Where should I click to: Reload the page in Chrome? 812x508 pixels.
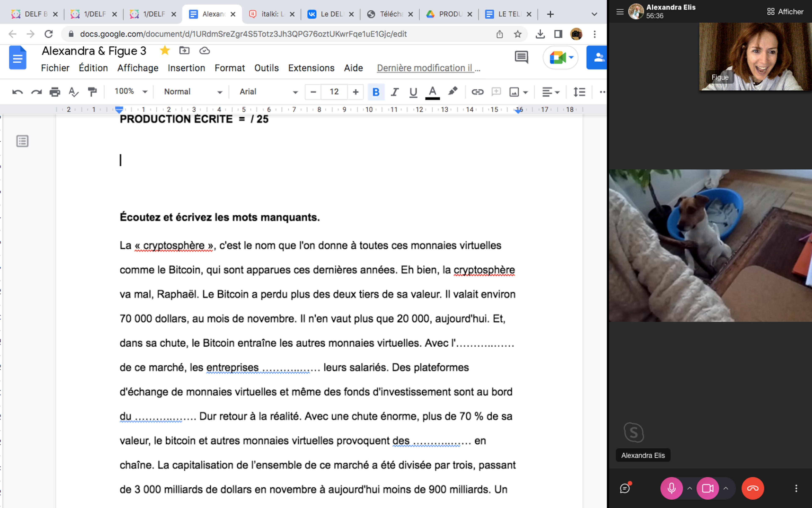(49, 34)
